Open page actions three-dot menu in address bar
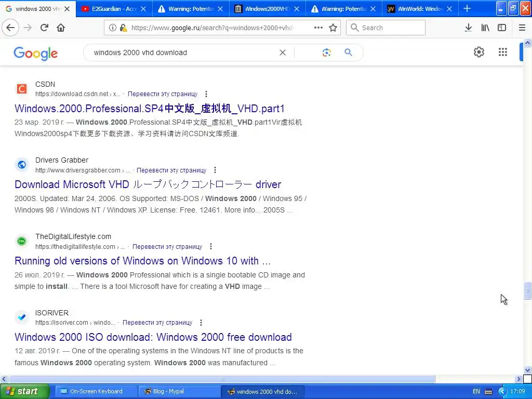The width and height of the screenshot is (532, 399). 318,28
